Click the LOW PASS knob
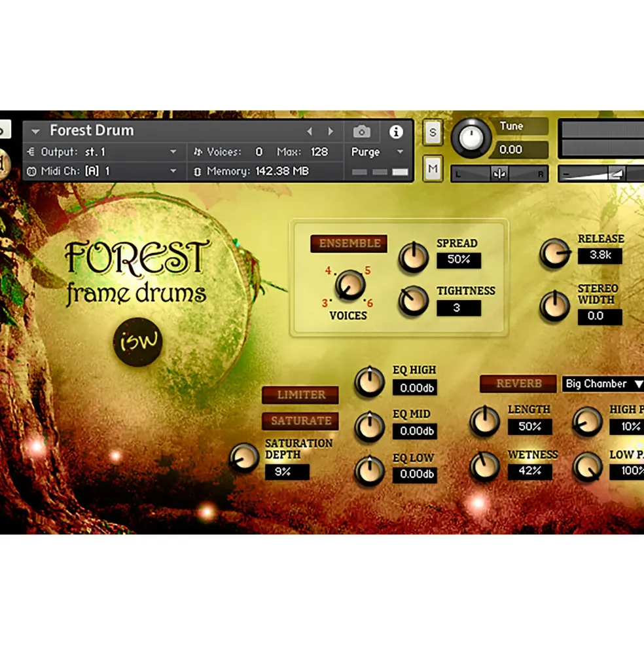This screenshot has height=645, width=644. (587, 466)
